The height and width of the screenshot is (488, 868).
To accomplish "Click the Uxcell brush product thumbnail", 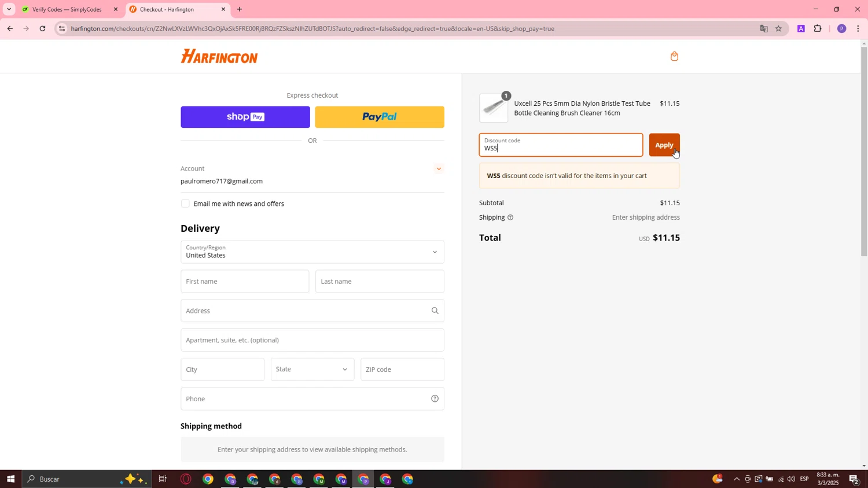I will pyautogui.click(x=494, y=108).
